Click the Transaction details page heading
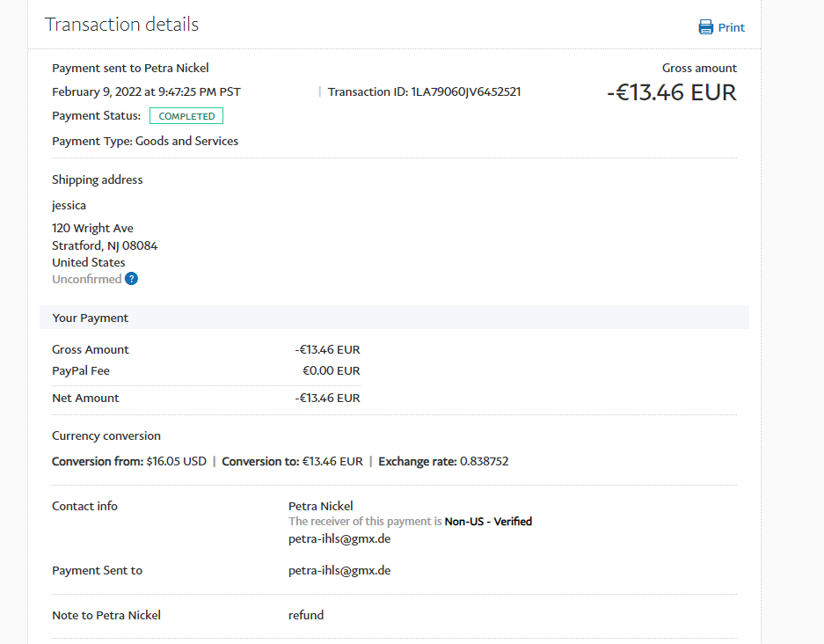Screen dimensions: 824x644 [121, 25]
